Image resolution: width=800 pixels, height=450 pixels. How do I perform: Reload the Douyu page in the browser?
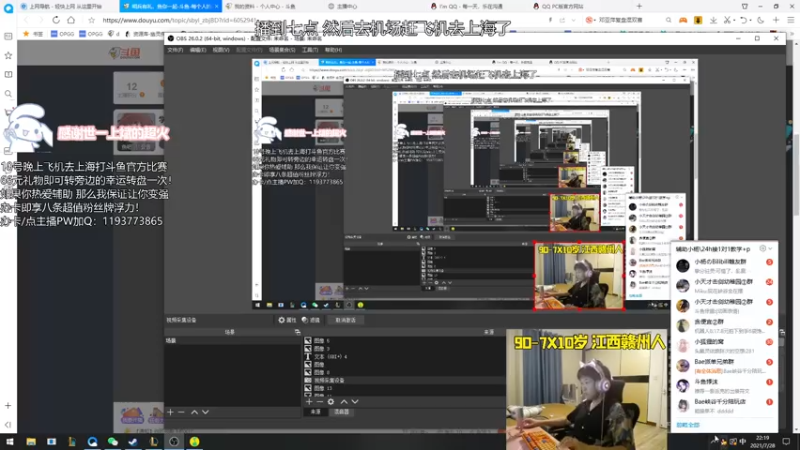[x=56, y=20]
